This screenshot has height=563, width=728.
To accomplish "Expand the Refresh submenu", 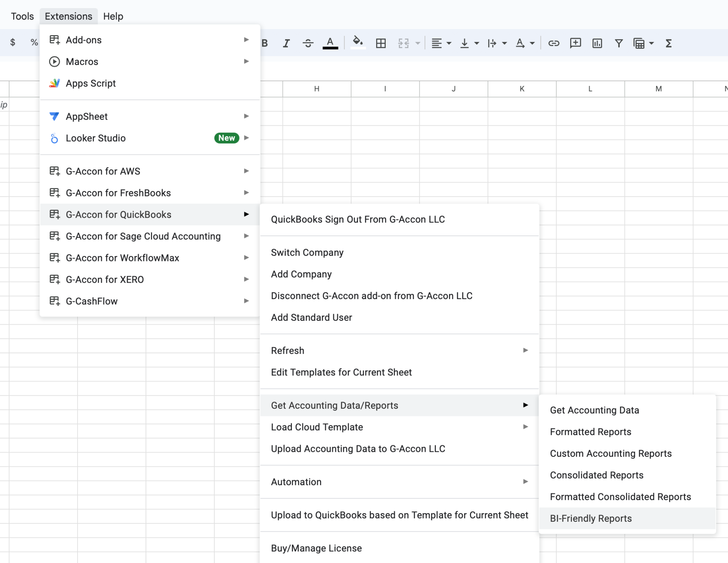I will pyautogui.click(x=400, y=350).
